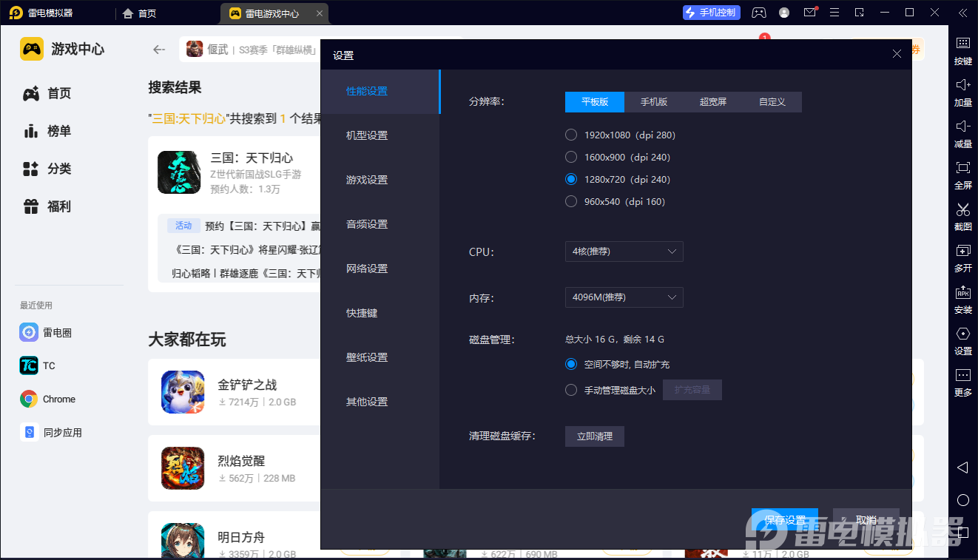Image resolution: width=978 pixels, height=560 pixels.
Task: Open the memory 4096M dropdown
Action: 624,297
